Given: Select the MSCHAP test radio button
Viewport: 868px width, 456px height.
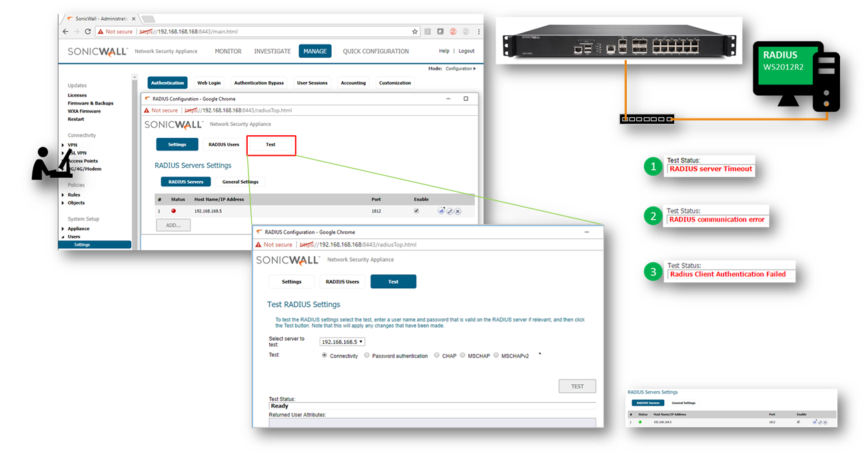Looking at the screenshot, I should [462, 355].
